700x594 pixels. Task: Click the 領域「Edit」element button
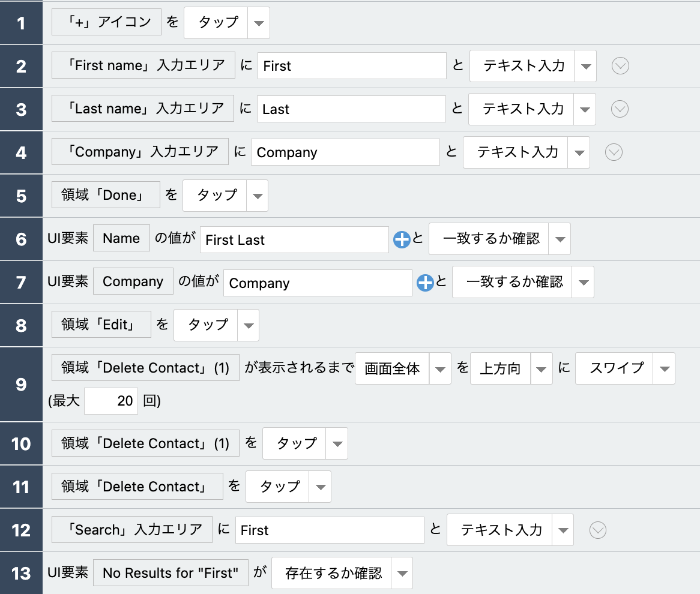[x=101, y=324]
